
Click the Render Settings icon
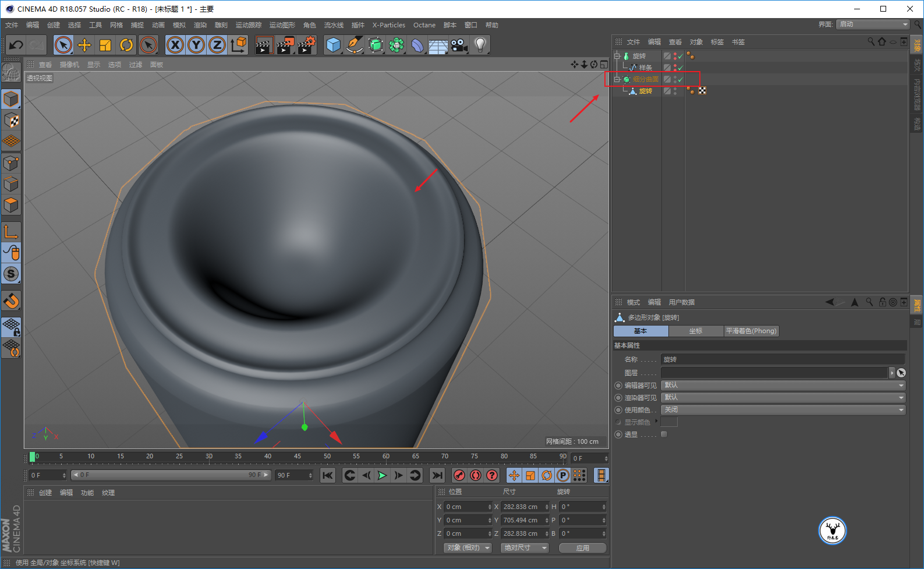306,45
